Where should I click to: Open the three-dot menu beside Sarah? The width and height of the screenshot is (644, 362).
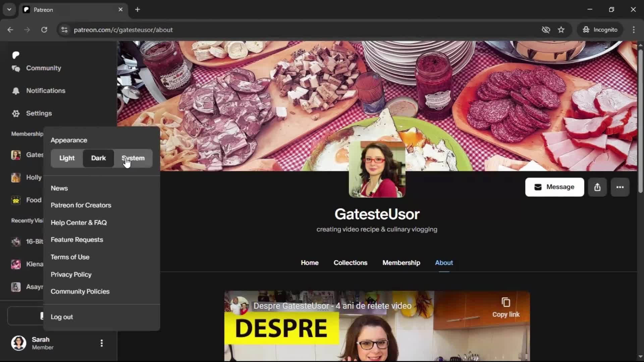[x=102, y=343]
